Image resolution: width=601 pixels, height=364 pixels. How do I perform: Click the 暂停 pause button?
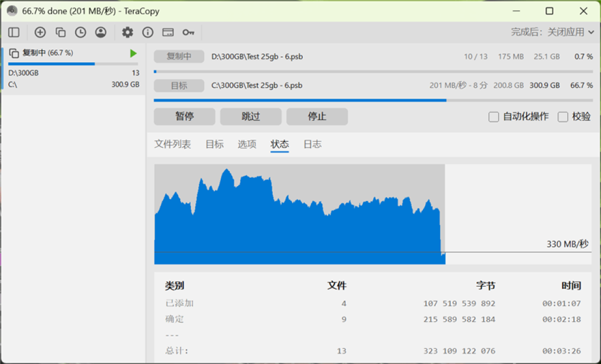[184, 116]
